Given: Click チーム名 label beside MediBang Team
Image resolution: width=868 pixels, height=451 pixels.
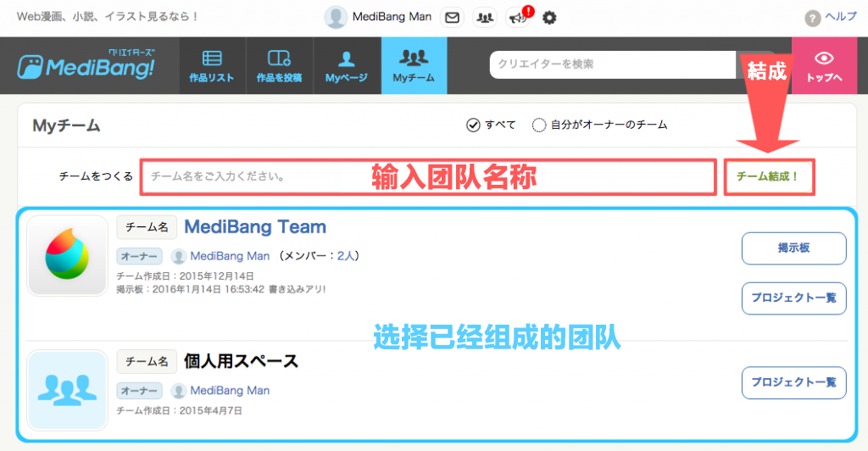Looking at the screenshot, I should tap(147, 227).
